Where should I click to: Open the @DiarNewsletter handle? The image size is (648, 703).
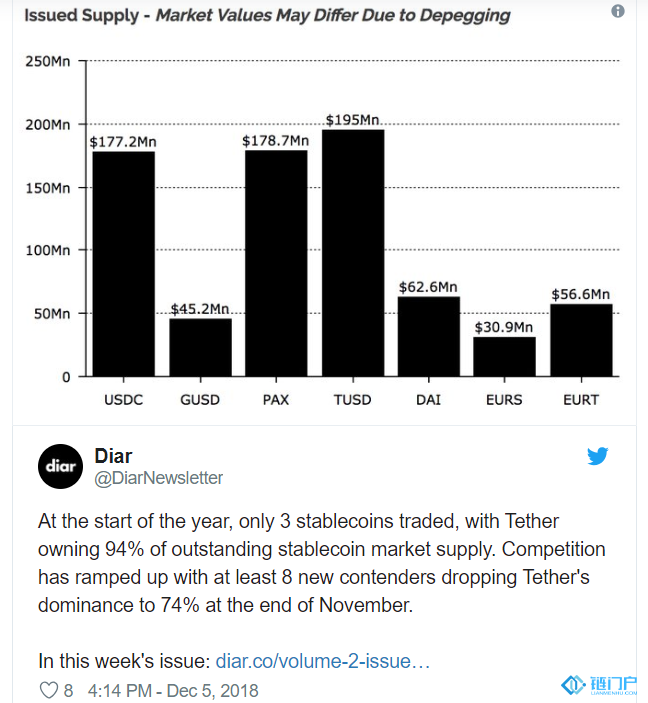tap(158, 478)
